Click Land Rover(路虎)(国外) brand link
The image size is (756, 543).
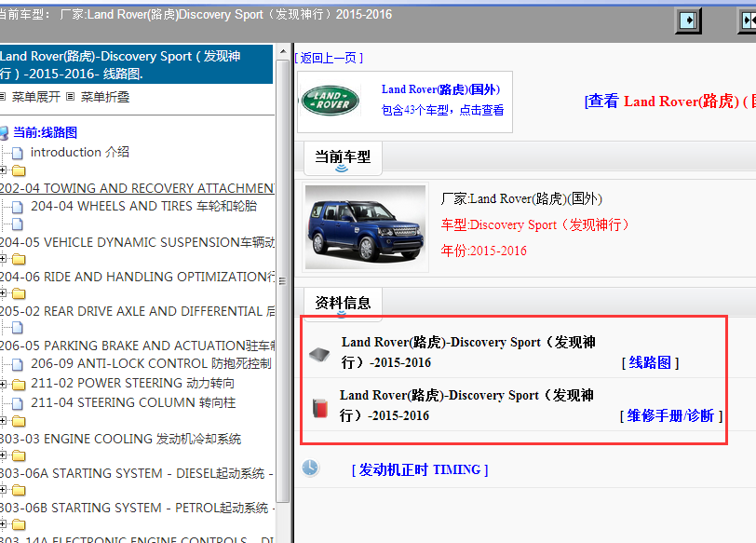440,89
